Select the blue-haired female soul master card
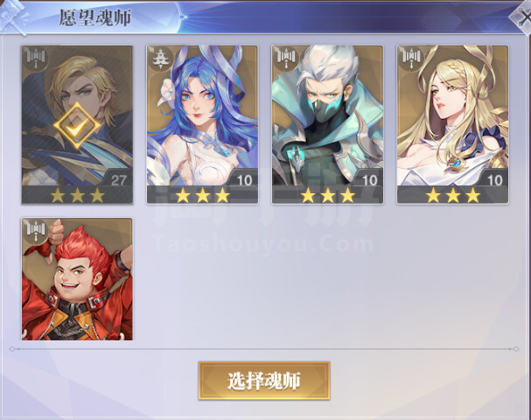This screenshot has height=420, width=531. (x=202, y=124)
